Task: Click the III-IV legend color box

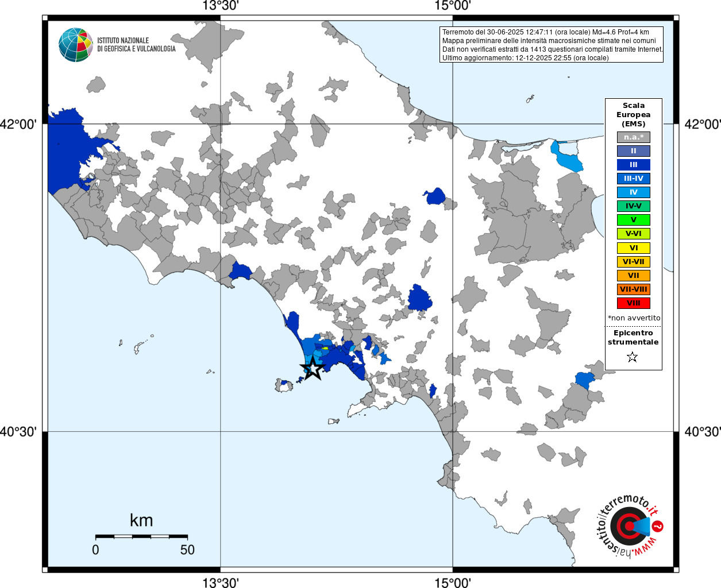Action: click(633, 179)
